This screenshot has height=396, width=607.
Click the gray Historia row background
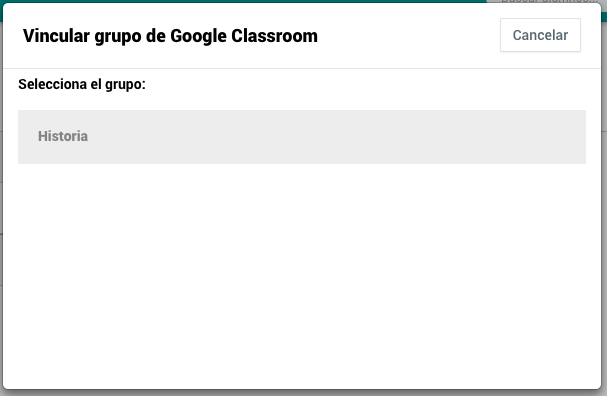coord(302,137)
